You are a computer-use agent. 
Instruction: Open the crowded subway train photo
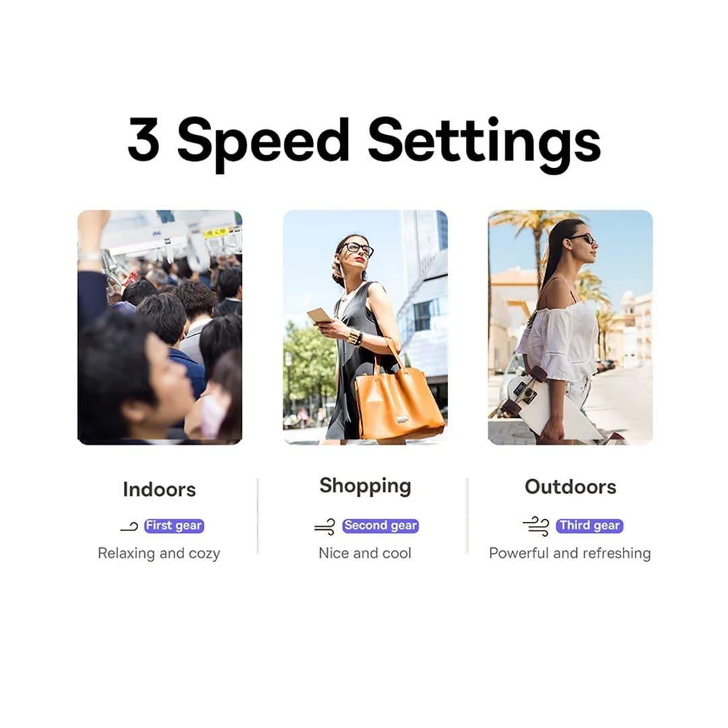(x=160, y=328)
